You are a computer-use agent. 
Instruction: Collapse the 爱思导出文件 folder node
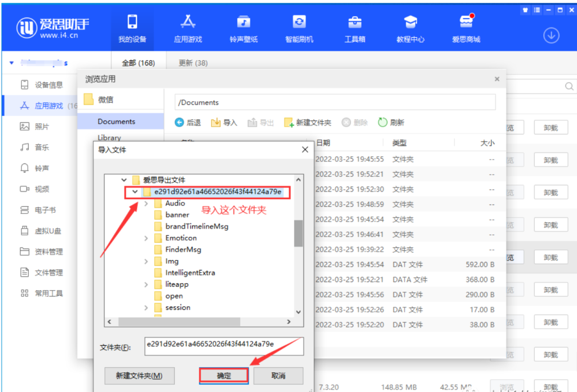point(124,180)
